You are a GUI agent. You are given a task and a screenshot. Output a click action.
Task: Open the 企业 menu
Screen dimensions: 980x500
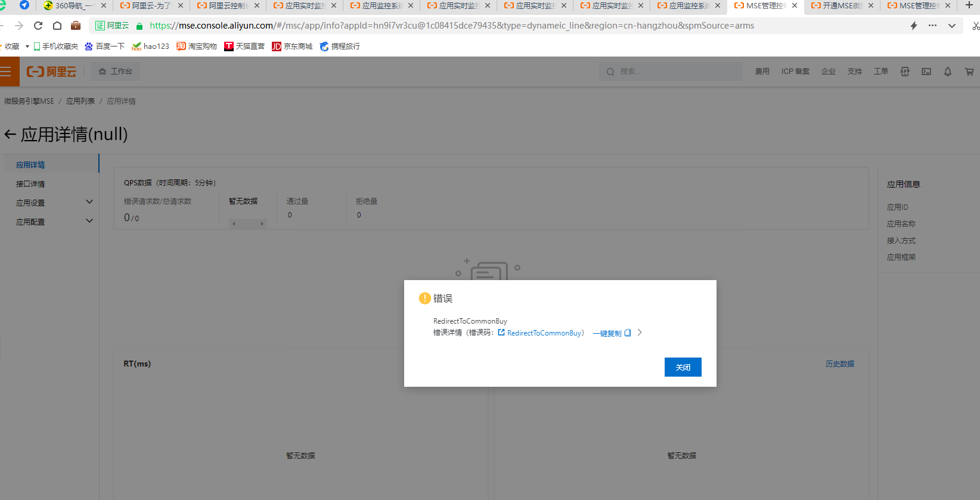(829, 72)
